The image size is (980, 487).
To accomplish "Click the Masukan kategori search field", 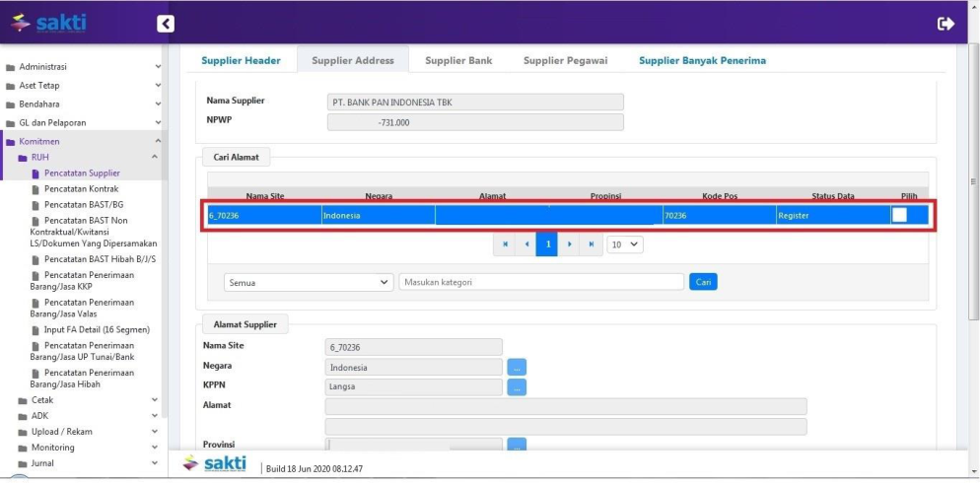I will coord(540,282).
